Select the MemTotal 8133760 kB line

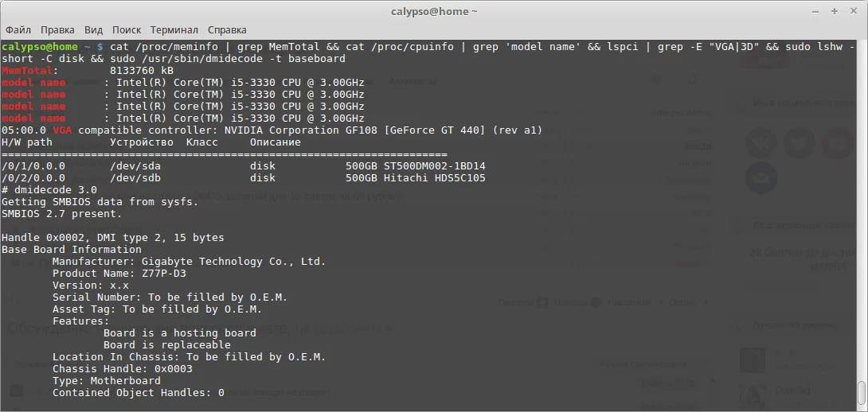pyautogui.click(x=88, y=70)
